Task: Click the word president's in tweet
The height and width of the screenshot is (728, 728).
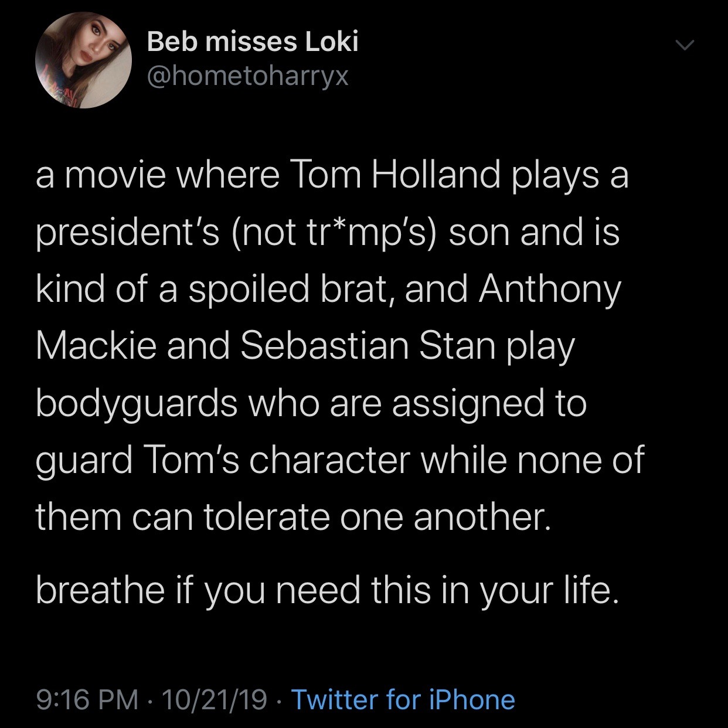Action: pos(130,234)
